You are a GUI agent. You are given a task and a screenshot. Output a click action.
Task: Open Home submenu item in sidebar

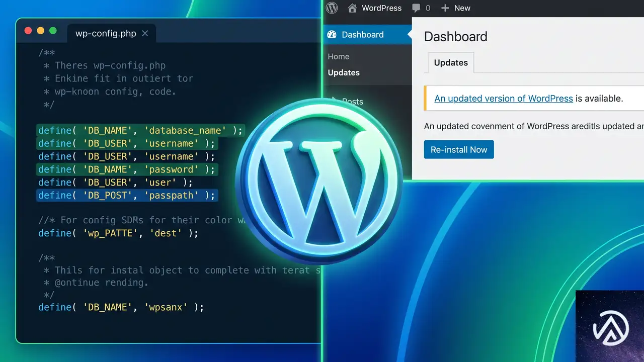pos(339,57)
